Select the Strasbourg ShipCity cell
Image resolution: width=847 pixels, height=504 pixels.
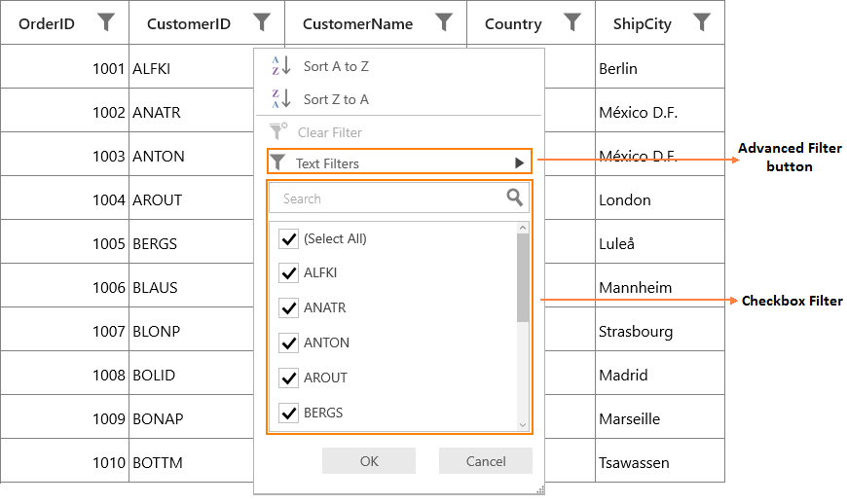(x=660, y=329)
